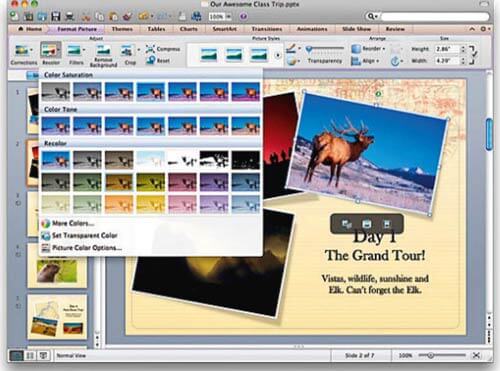Expand the Picture Styles gallery arrow

(x=277, y=55)
